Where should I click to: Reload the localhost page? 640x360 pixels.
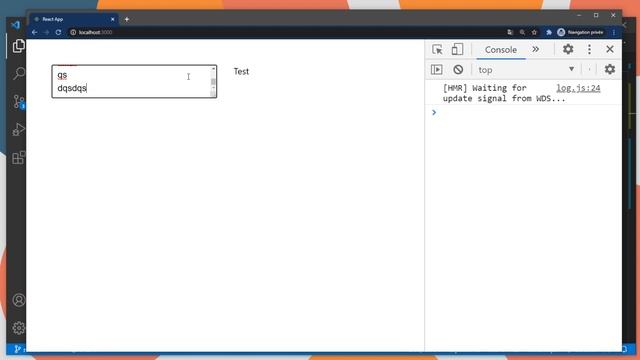coord(58,32)
